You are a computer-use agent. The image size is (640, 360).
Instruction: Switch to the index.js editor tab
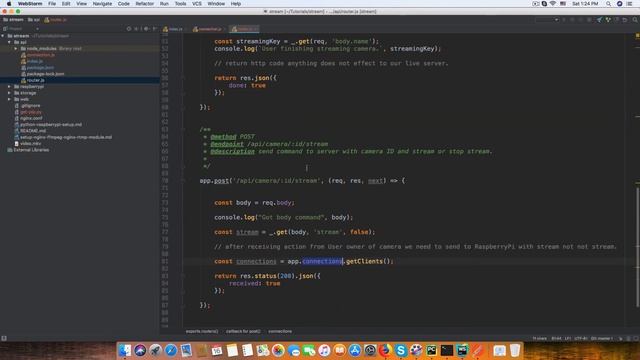pyautogui.click(x=173, y=29)
